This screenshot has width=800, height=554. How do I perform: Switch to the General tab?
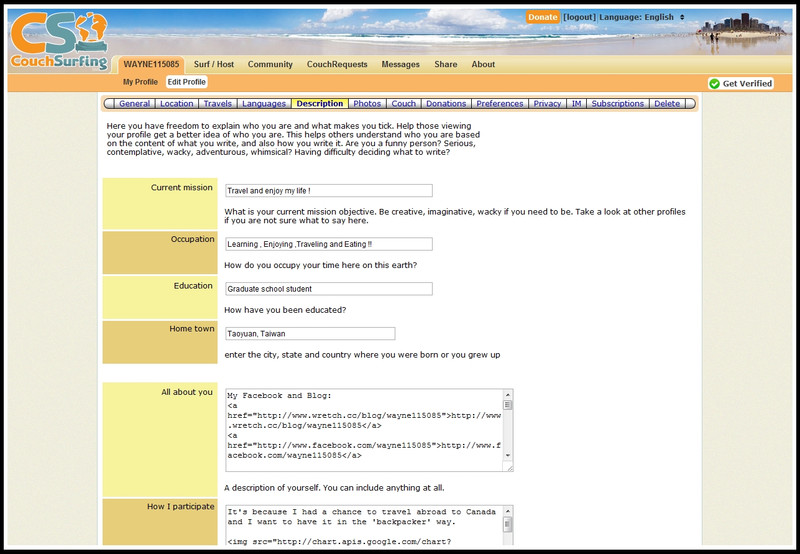point(135,104)
